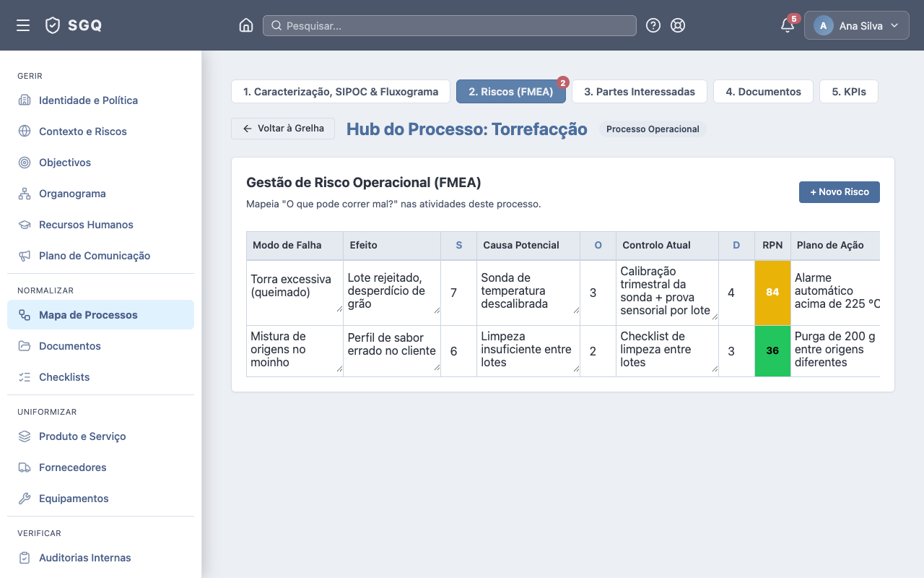Click the green RPN 36 cell

coord(772,351)
